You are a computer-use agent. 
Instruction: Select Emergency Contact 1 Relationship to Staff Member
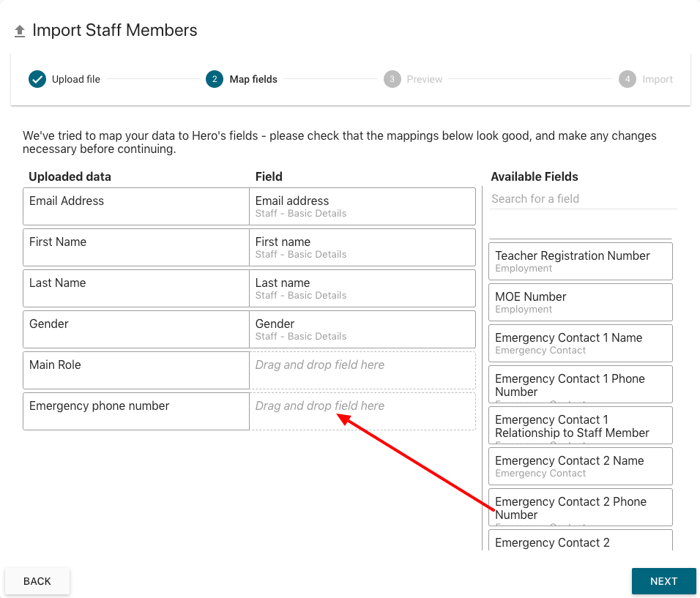[580, 425]
